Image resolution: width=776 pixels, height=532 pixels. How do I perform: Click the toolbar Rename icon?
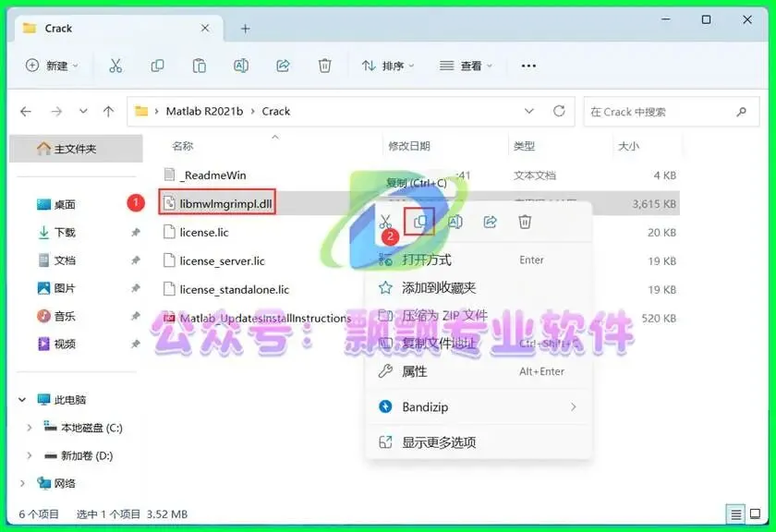[x=241, y=66]
